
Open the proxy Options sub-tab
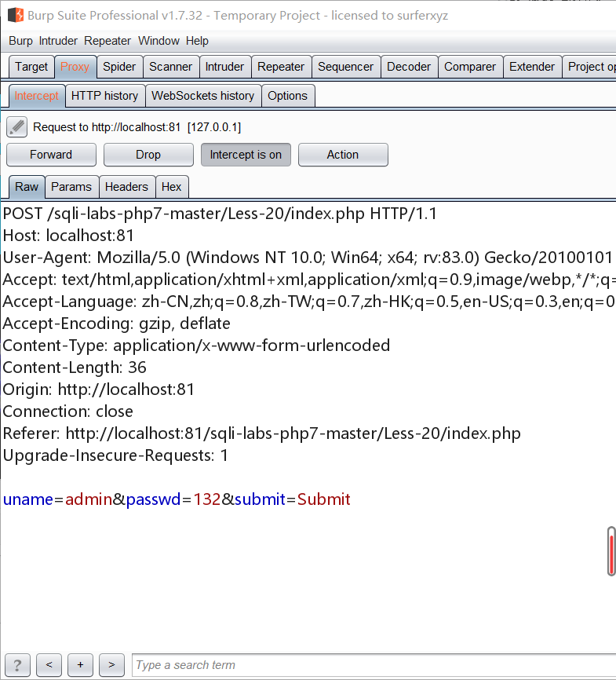tap(287, 96)
